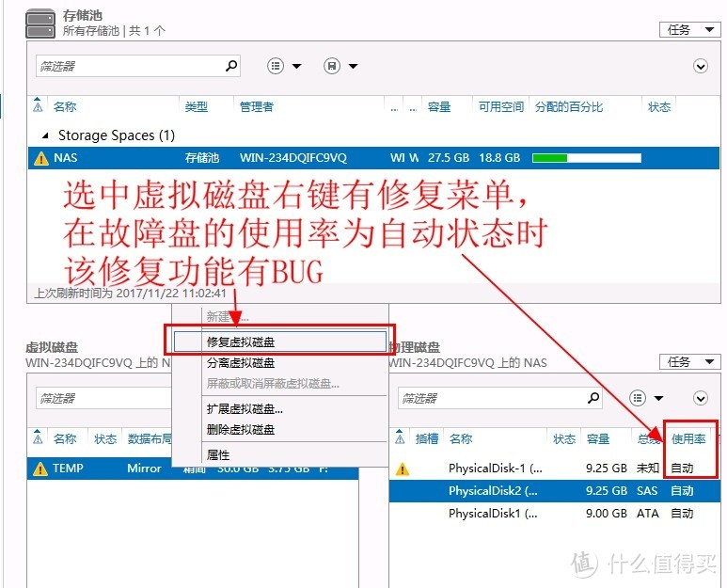Open dropdown arrow next to save query icon
The width and height of the screenshot is (727, 588).
[353, 66]
